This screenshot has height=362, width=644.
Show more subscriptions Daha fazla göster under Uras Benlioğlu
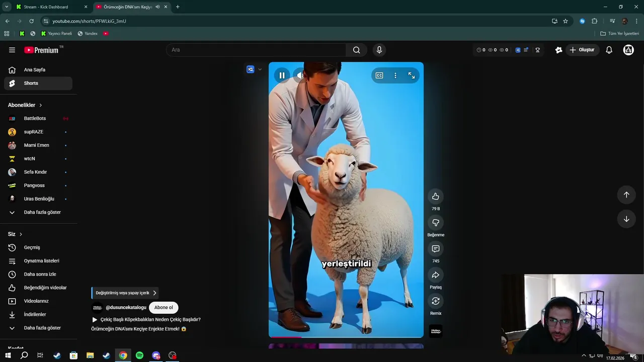pyautogui.click(x=38, y=212)
